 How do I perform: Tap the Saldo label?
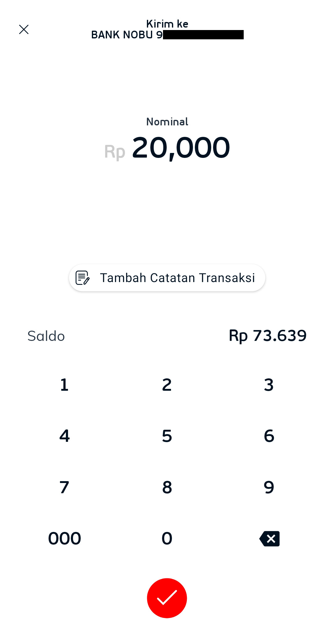[46, 336]
